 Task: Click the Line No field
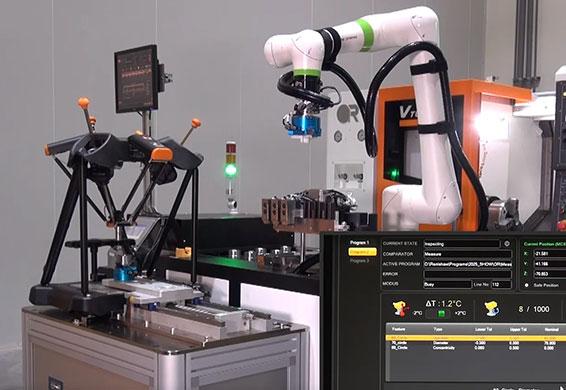501,285
